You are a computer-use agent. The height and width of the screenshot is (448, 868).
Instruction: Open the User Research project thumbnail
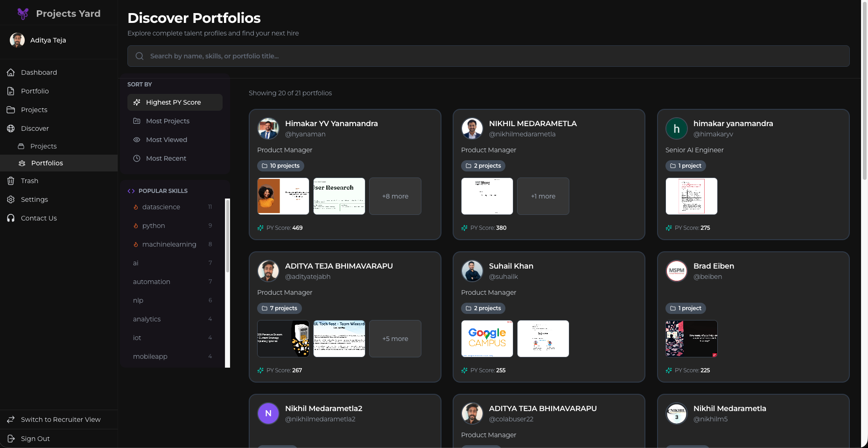click(339, 196)
